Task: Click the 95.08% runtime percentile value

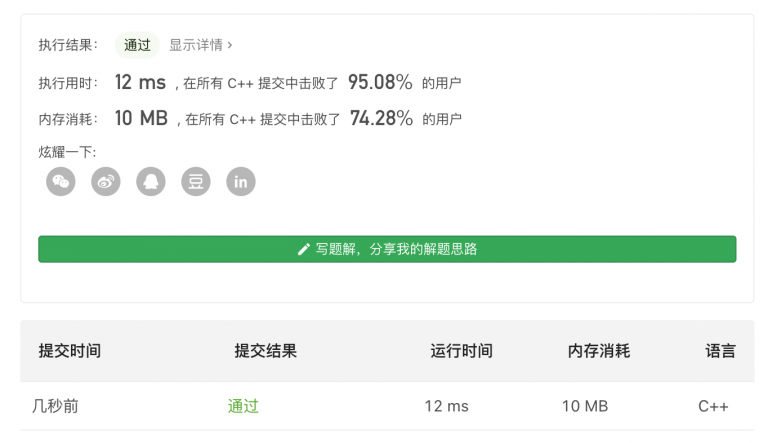Action: (x=380, y=83)
